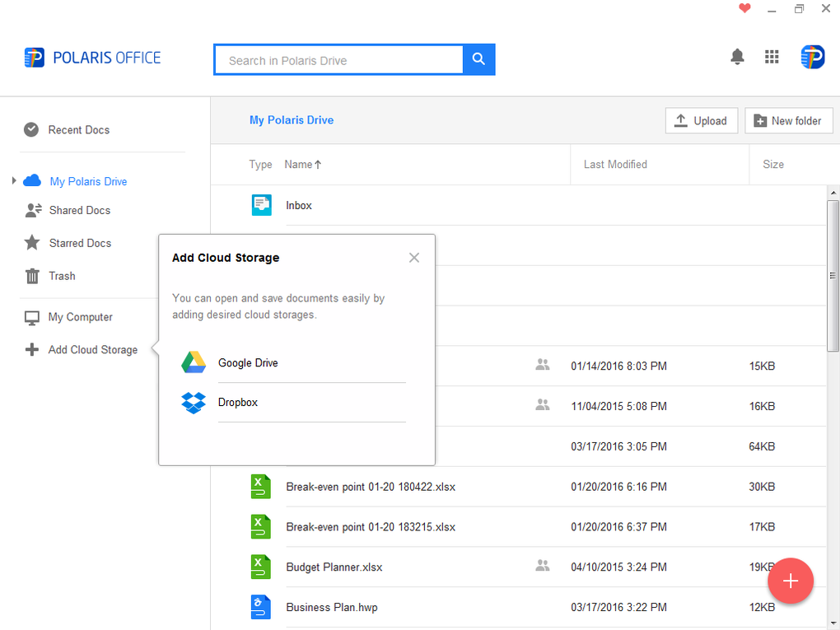840x630 pixels.
Task: Click Add Cloud Storage in sidebar
Action: pos(93,350)
